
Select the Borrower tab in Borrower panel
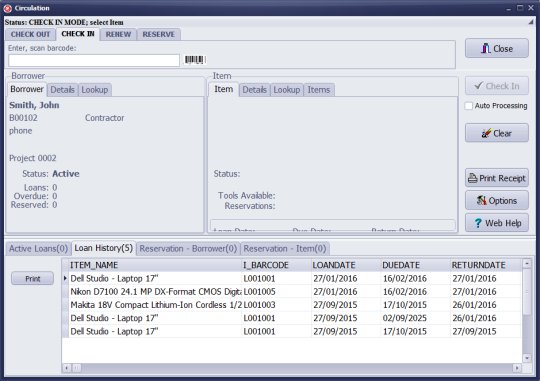[27, 89]
